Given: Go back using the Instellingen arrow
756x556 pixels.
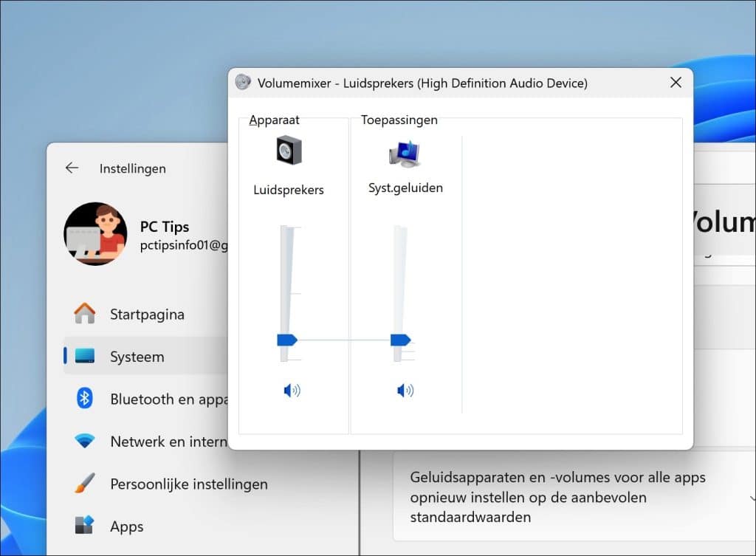Looking at the screenshot, I should [72, 168].
